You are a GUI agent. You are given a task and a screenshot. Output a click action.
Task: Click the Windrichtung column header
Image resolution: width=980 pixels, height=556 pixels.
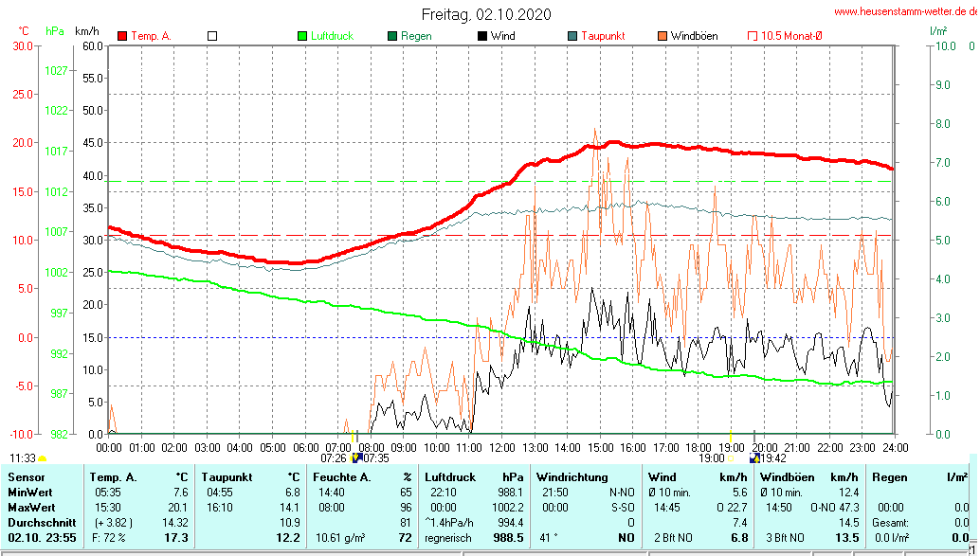[x=572, y=477]
